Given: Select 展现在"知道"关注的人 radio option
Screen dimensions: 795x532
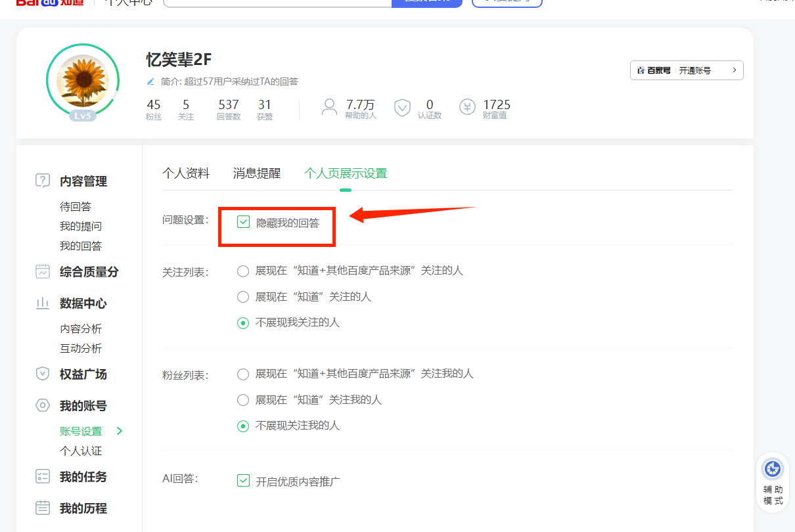Looking at the screenshot, I should (x=243, y=297).
